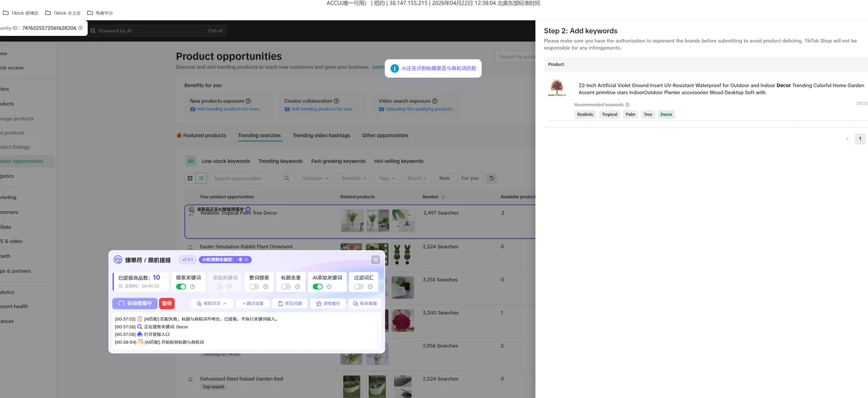Bookmark the Galvanized Steel Raised Garden Bed row
The height and width of the screenshot is (398, 868).
[x=190, y=379]
